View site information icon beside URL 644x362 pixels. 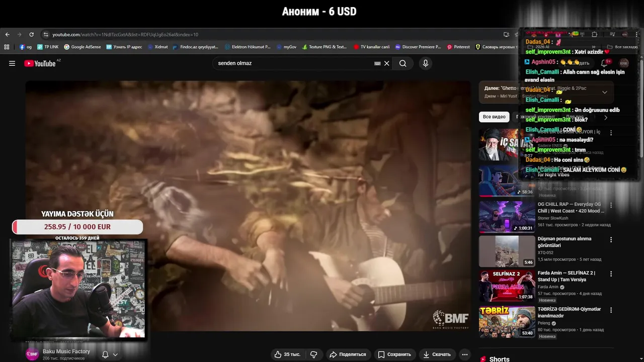(46, 35)
